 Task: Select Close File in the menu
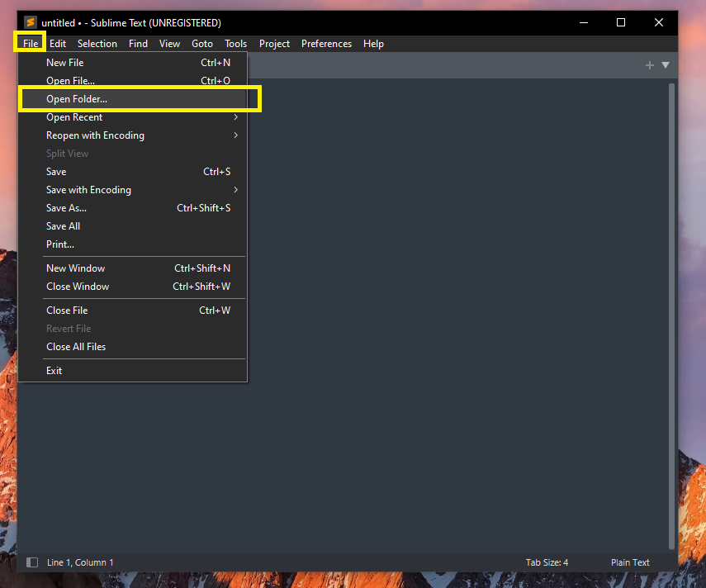133,311
